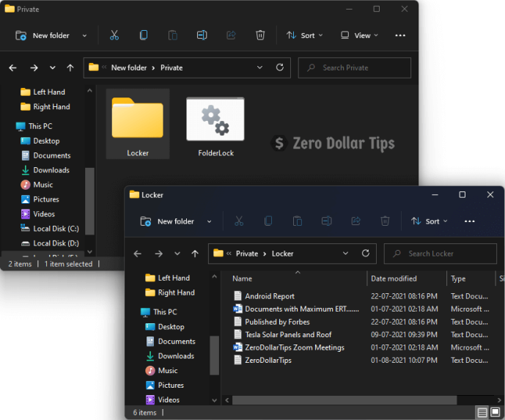505x420 pixels.
Task: Sort files by Date modified column
Action: click(394, 279)
